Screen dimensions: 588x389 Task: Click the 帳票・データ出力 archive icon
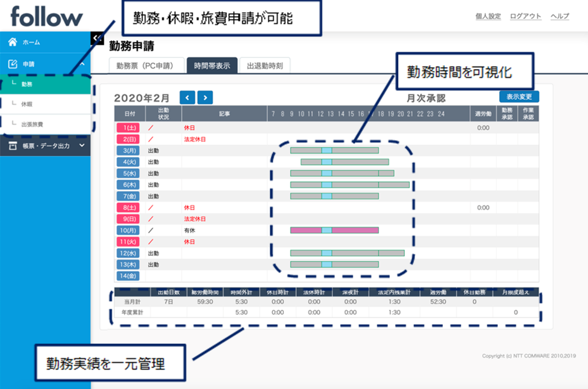coord(13,145)
